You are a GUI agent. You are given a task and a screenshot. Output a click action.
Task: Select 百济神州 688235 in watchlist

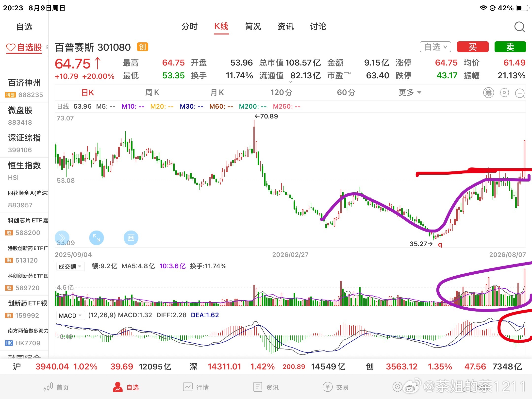point(24,88)
